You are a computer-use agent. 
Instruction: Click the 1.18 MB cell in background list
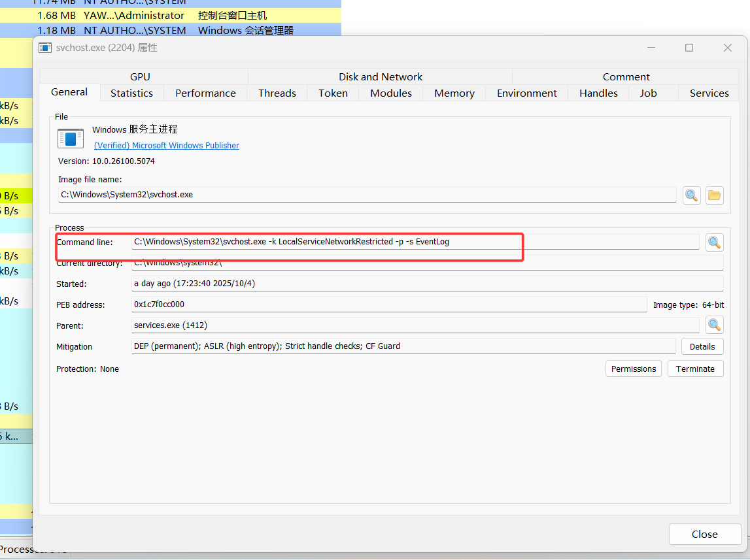56,31
